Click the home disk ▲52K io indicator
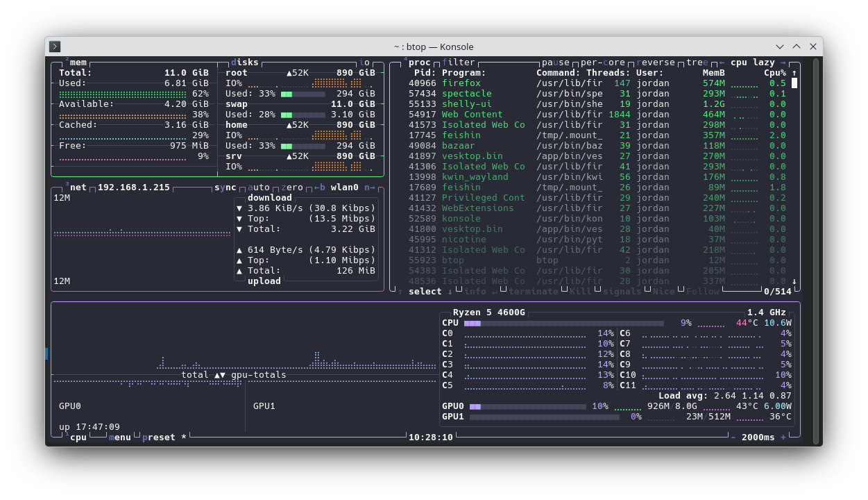Screen dimensions: 868x500 pyautogui.click(x=298, y=125)
